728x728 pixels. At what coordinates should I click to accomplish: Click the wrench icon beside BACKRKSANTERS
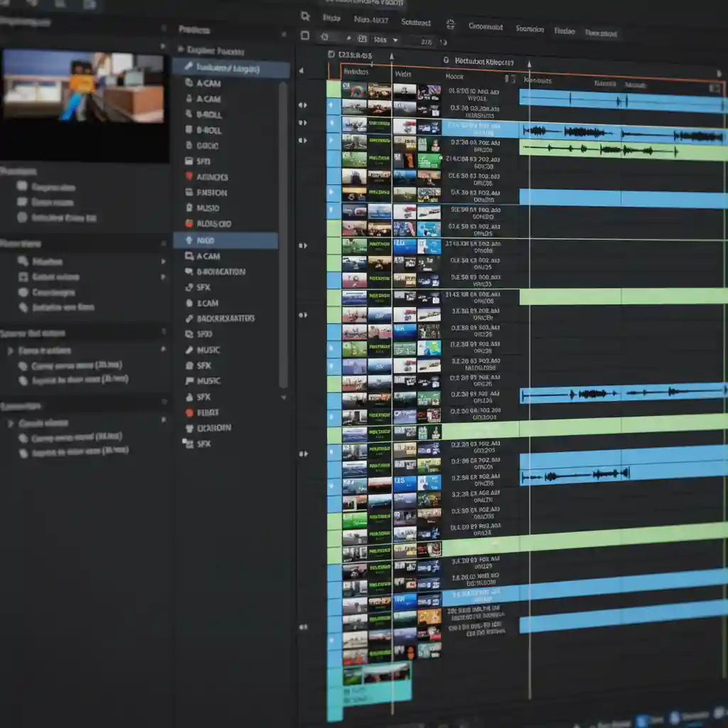click(189, 318)
